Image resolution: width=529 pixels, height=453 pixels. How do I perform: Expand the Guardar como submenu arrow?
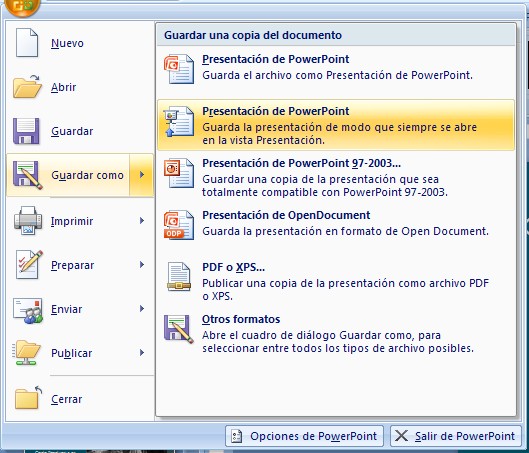[142, 175]
